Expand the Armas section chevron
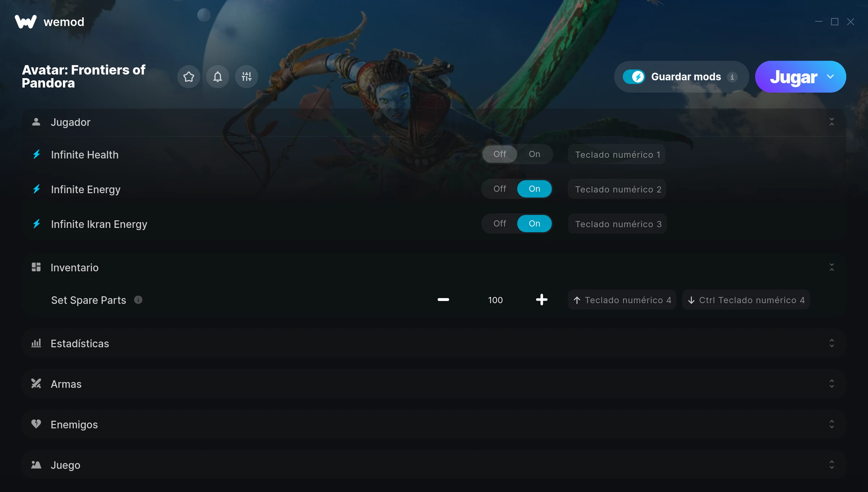Screen dimensions: 868x492 832,383
